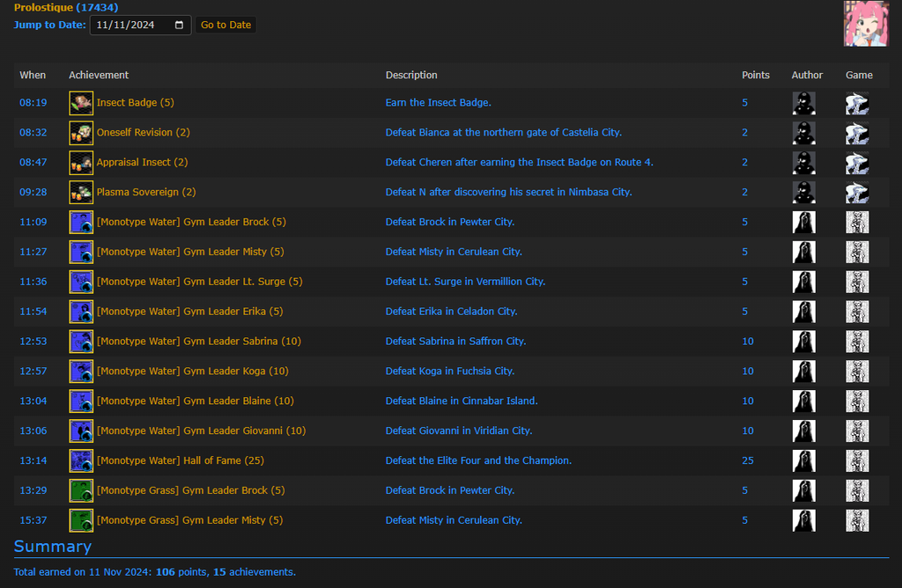Open game icon in Appraisal Insect row
Screen dimensions: 902x588
pos(857,163)
